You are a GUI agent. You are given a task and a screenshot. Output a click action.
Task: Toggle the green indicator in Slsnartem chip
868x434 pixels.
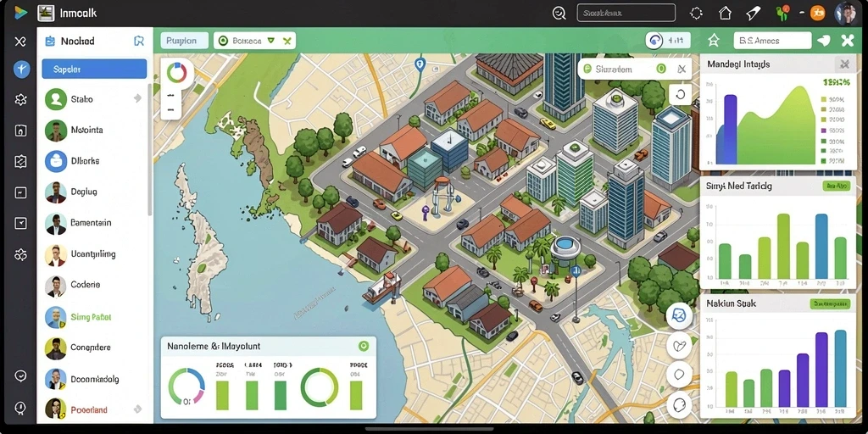click(x=660, y=69)
